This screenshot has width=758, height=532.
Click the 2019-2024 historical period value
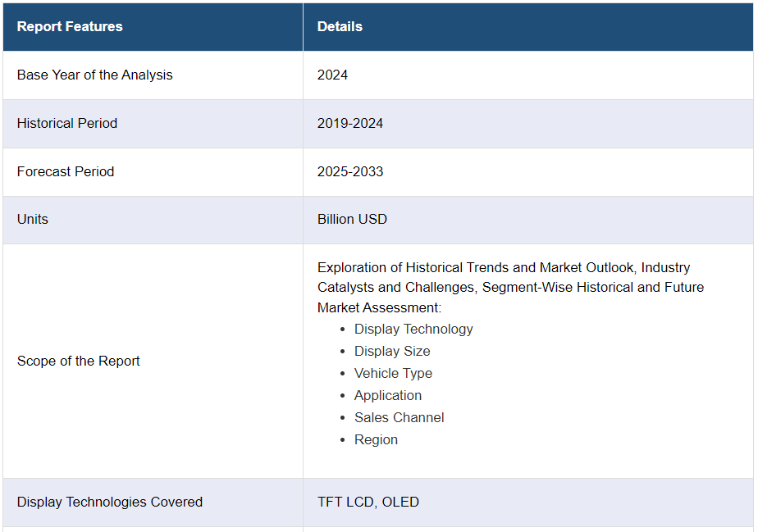350,123
